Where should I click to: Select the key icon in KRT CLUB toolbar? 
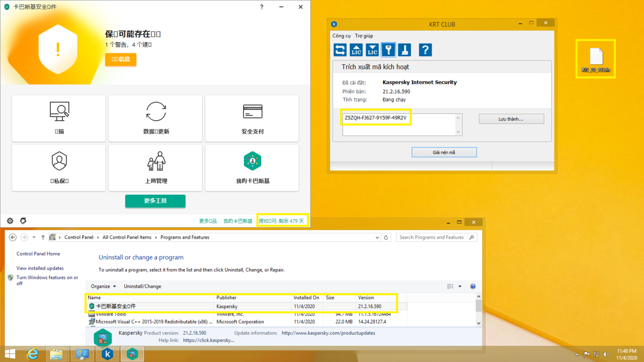[388, 50]
